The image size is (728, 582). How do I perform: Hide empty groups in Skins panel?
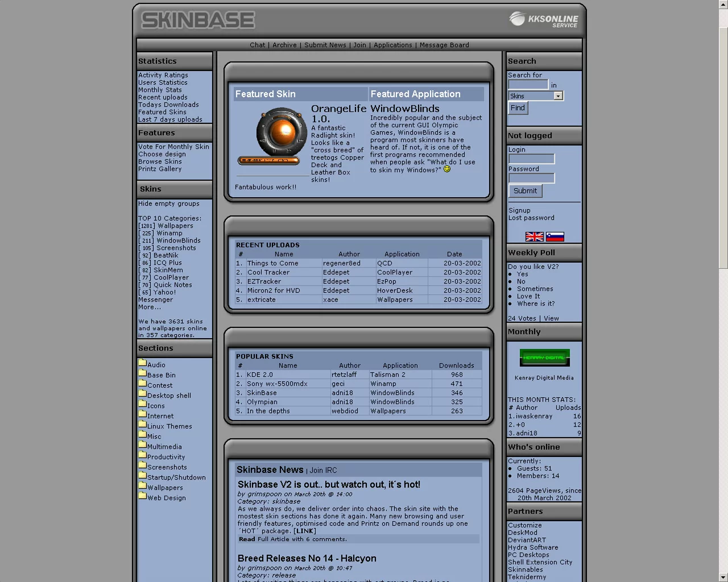168,203
